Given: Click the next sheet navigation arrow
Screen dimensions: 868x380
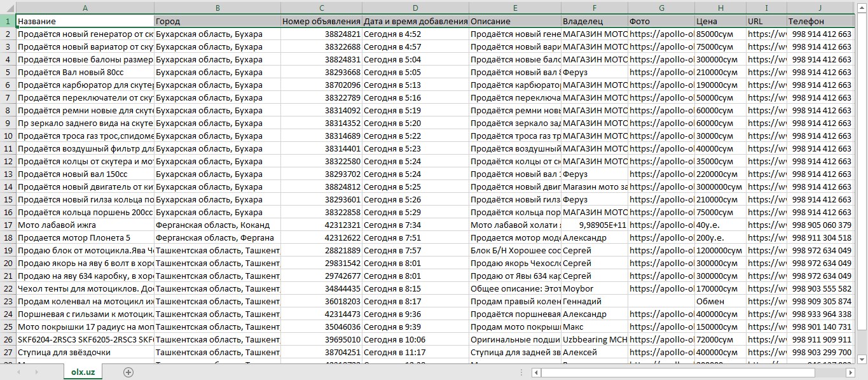Looking at the screenshot, I should (x=36, y=372).
